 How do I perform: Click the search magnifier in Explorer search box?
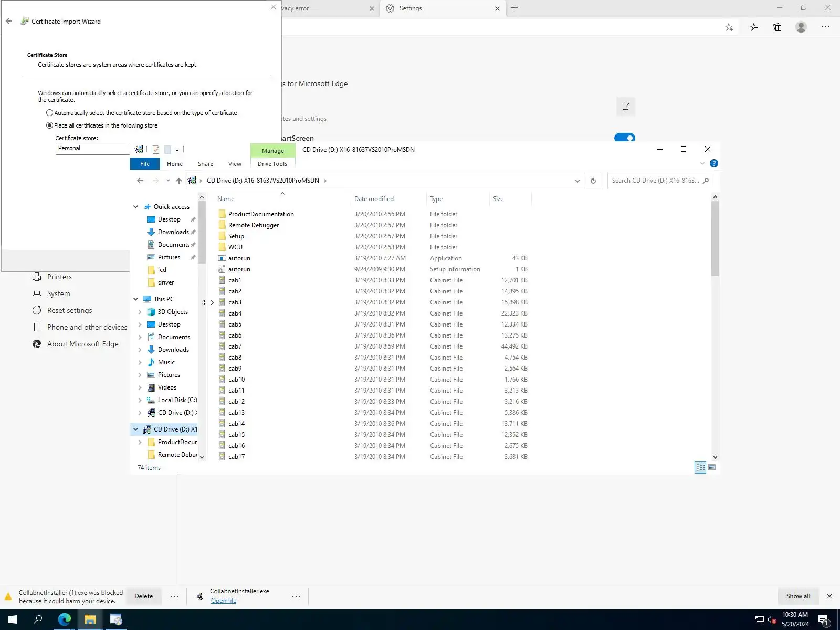[x=706, y=181]
